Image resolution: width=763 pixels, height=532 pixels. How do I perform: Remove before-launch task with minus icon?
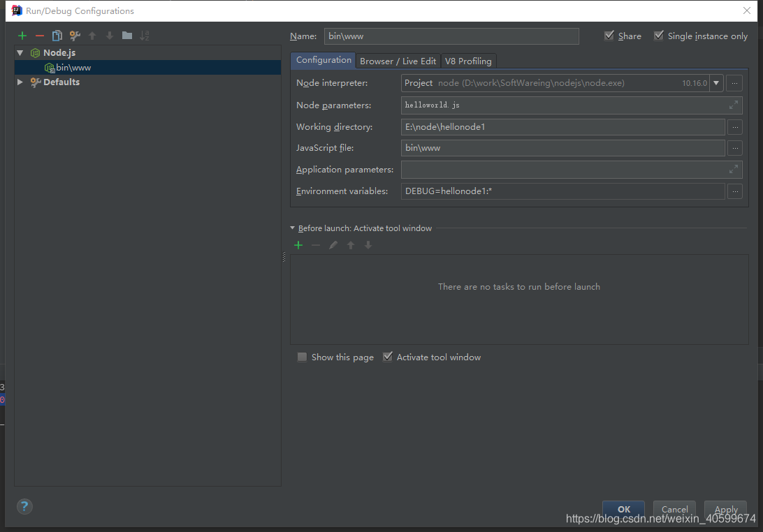tap(316, 245)
